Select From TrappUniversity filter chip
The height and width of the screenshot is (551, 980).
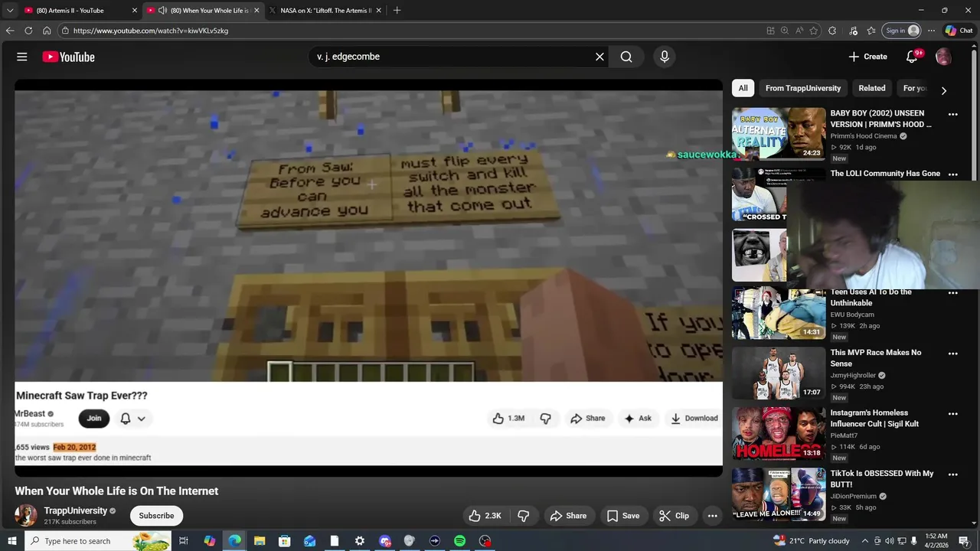pos(803,88)
